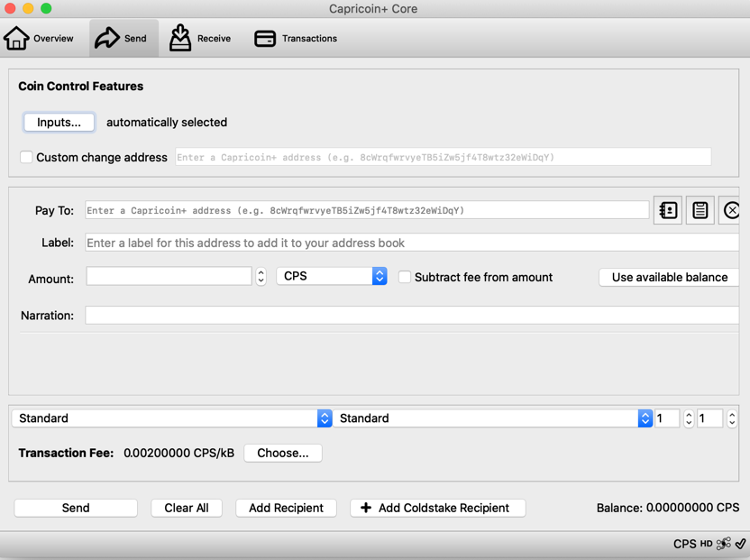Click Add Coldstake Recipient button
Image resolution: width=750 pixels, height=560 pixels.
coord(438,508)
